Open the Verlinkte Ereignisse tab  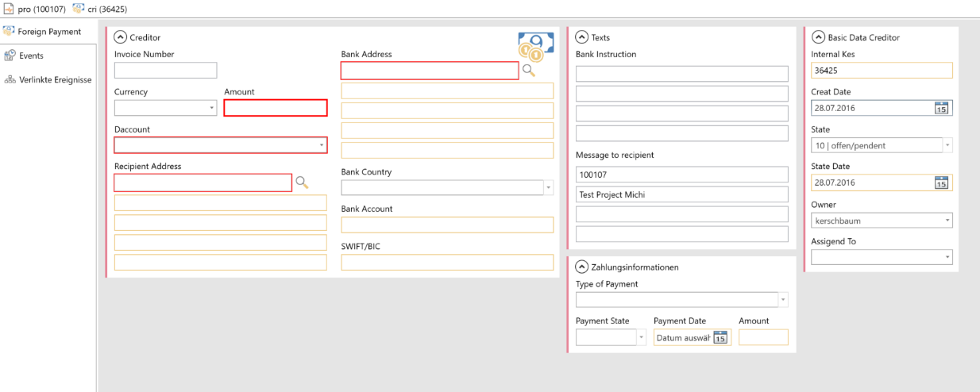[55, 79]
